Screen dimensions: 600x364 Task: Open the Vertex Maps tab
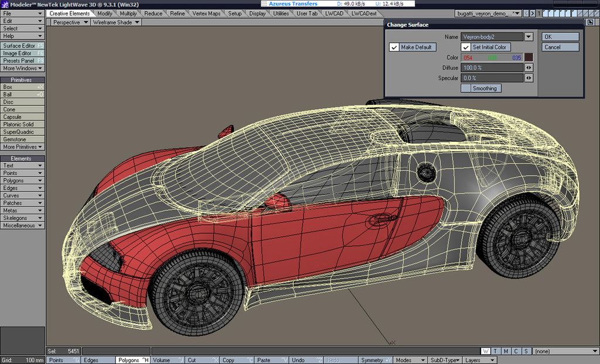[x=206, y=13]
